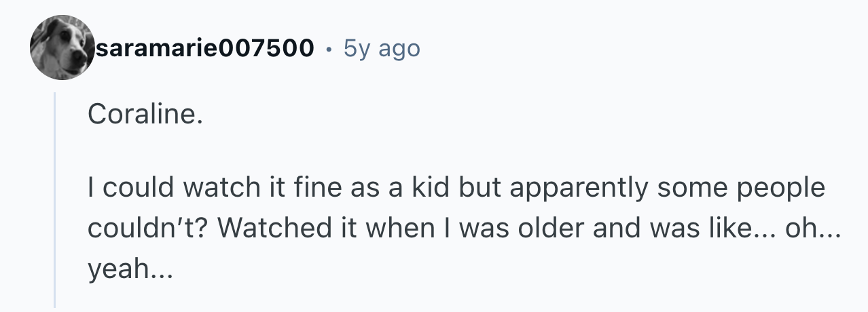Click the word 'kid' in the comment text

[429, 187]
